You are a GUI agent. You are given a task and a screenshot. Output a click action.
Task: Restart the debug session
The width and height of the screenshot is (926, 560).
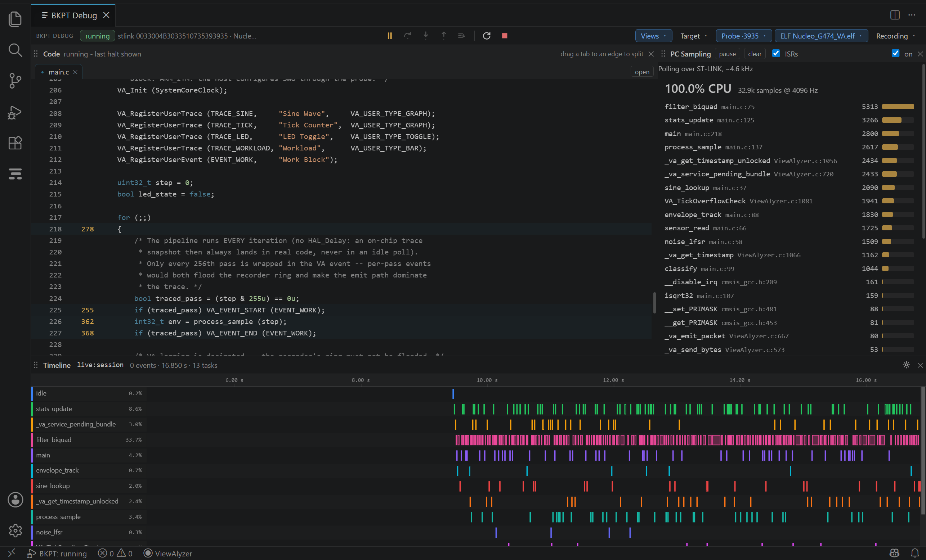487,36
